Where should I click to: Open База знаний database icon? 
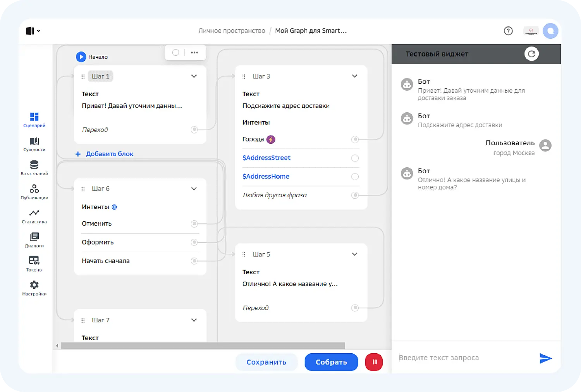pyautogui.click(x=34, y=165)
